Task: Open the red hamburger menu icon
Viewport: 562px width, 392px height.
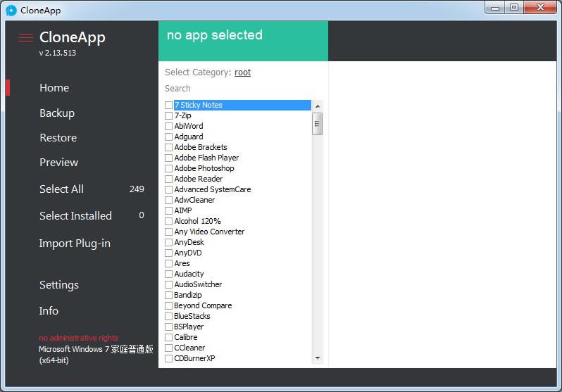Action: pyautogui.click(x=26, y=37)
